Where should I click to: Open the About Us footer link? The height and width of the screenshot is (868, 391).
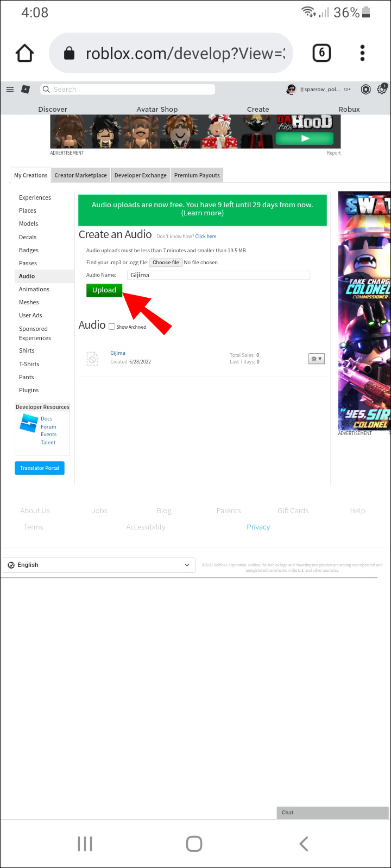35,510
